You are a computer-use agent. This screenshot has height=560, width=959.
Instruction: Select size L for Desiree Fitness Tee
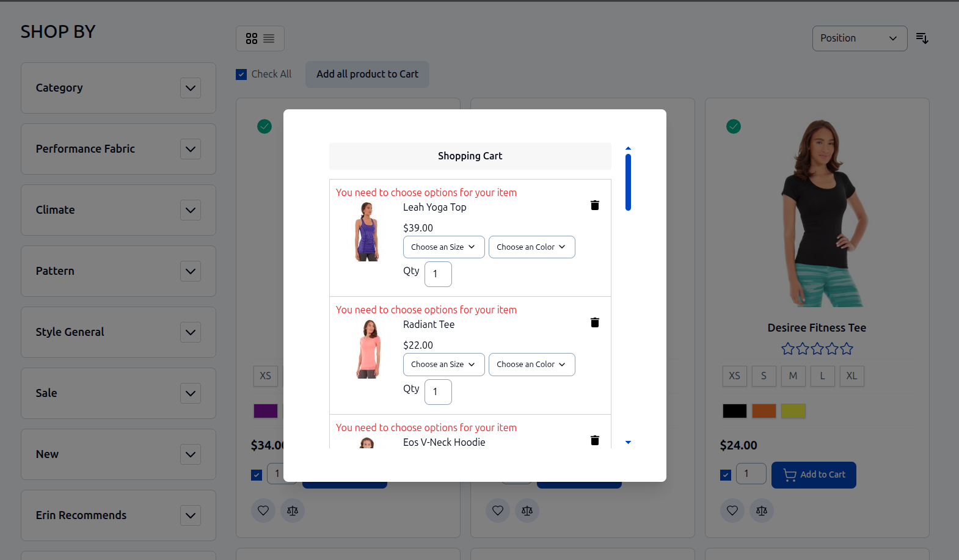point(822,376)
